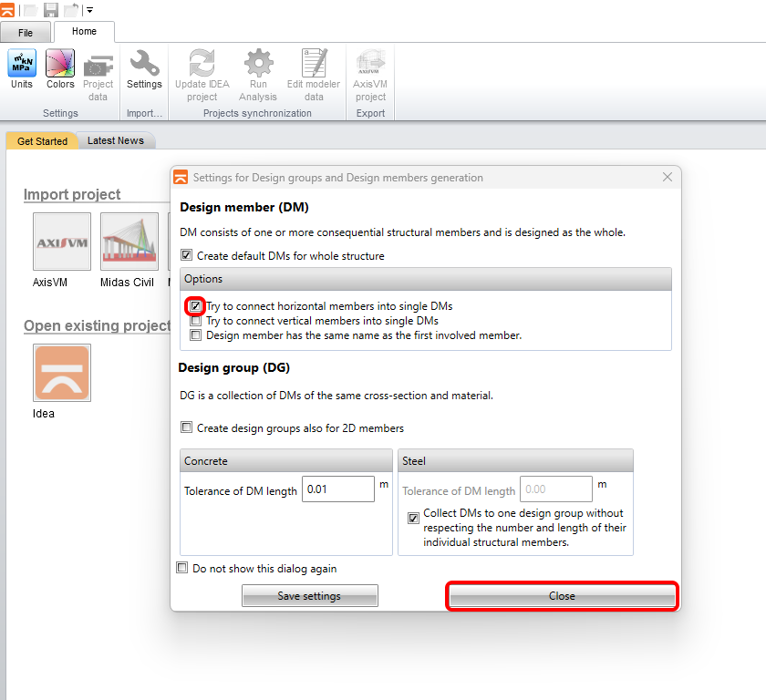This screenshot has width=766, height=700.
Task: Open the Settings wrench icon
Action: tap(144, 63)
